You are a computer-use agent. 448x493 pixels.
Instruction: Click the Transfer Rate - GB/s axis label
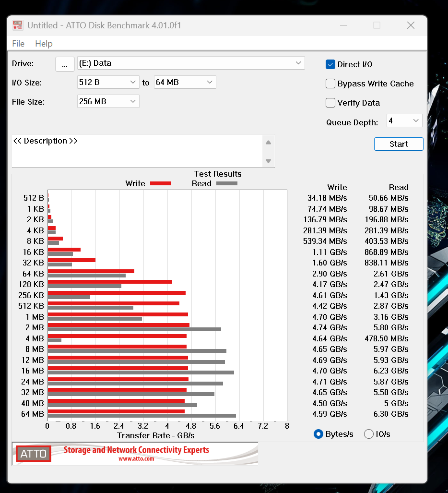point(155,435)
